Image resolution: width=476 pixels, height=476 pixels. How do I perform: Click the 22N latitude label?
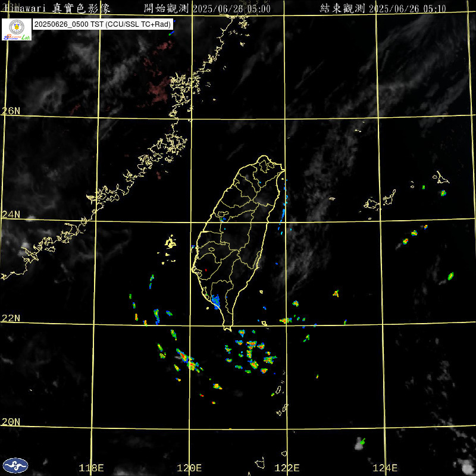[x=11, y=318]
